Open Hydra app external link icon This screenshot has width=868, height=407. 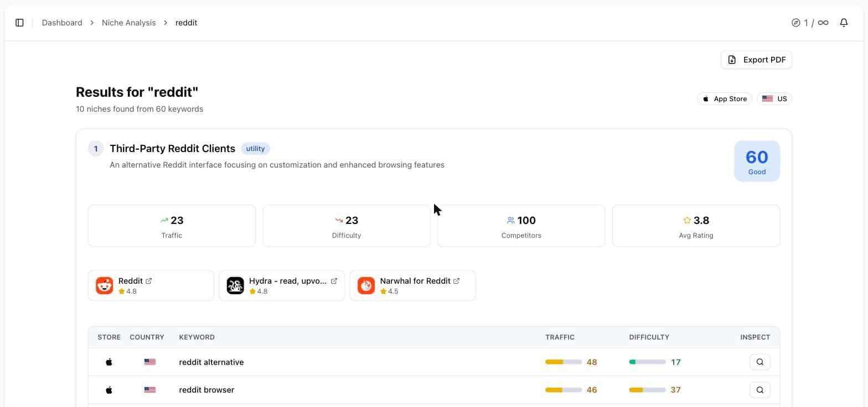pos(334,281)
